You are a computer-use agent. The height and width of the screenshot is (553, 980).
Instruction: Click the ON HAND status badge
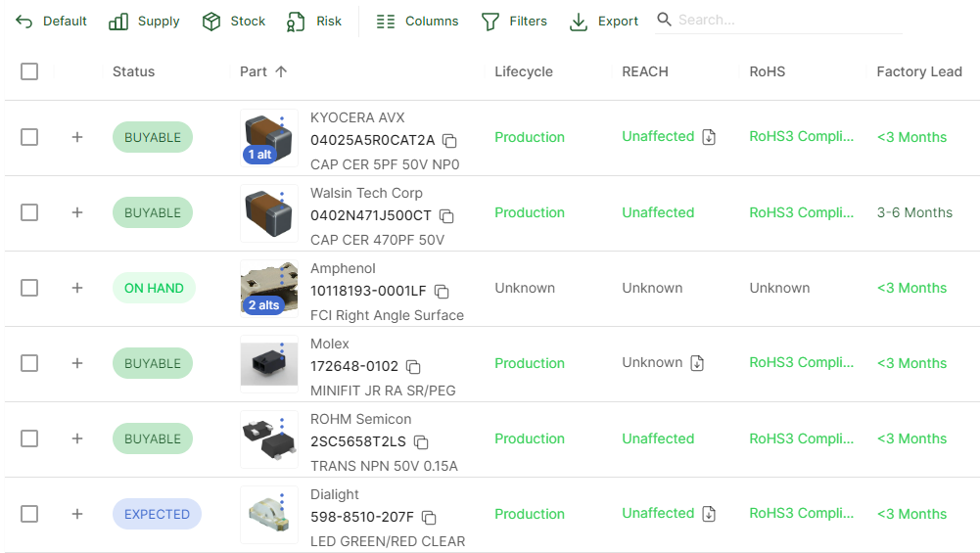pyautogui.click(x=154, y=288)
